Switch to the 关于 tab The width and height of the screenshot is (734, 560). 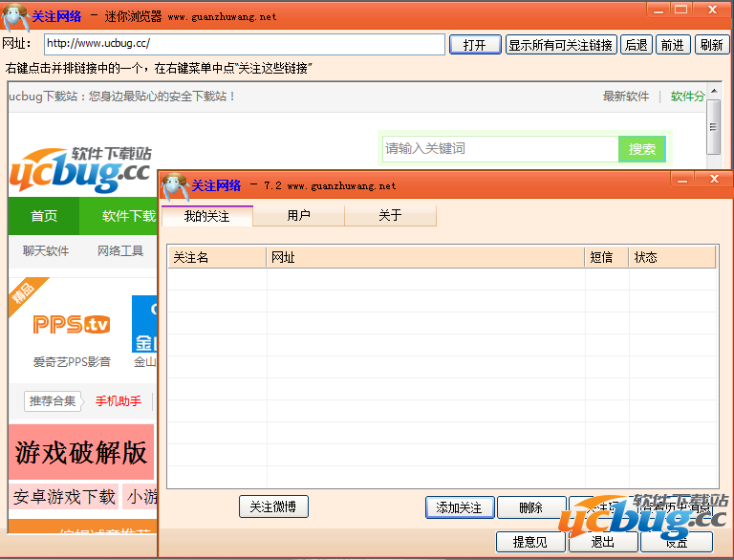coord(390,215)
